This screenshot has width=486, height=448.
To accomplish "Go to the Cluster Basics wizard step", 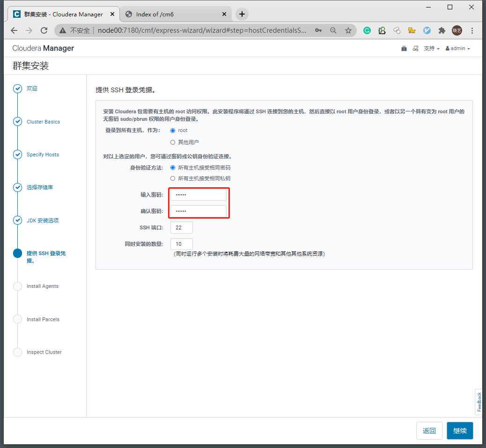I will coord(44,122).
